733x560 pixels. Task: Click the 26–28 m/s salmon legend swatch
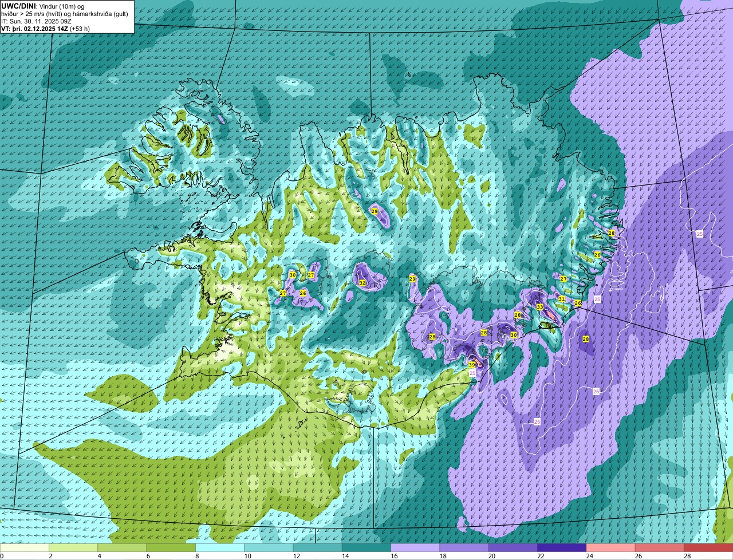(660, 547)
